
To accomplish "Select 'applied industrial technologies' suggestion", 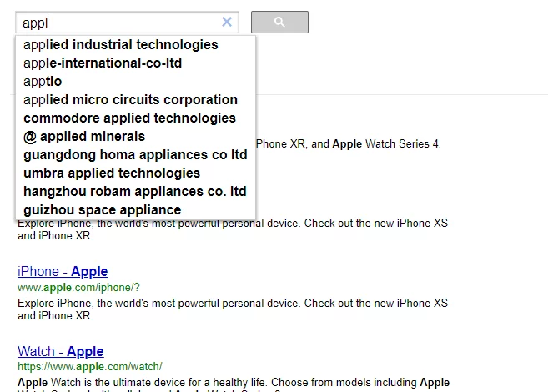I will tap(121, 45).
